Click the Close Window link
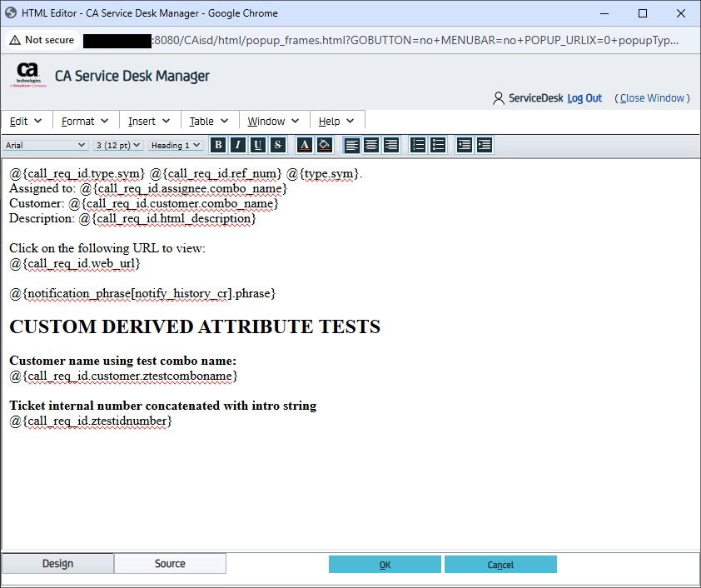 652,98
